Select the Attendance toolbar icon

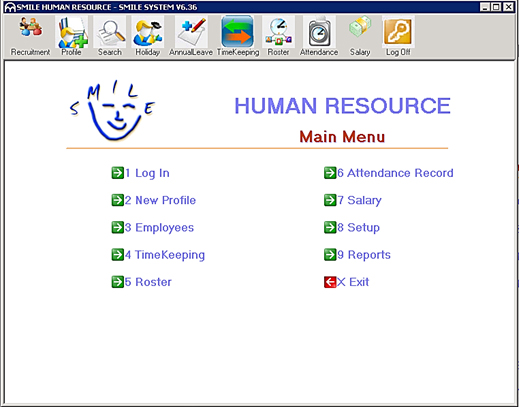319,32
